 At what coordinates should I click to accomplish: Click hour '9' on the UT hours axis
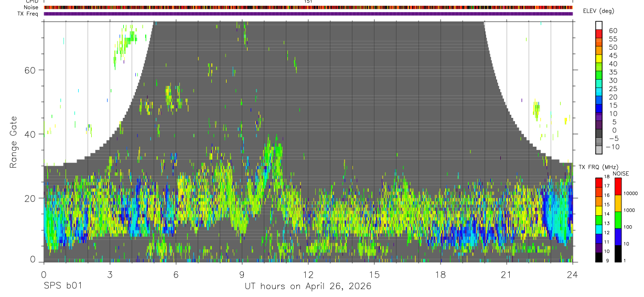(242, 274)
